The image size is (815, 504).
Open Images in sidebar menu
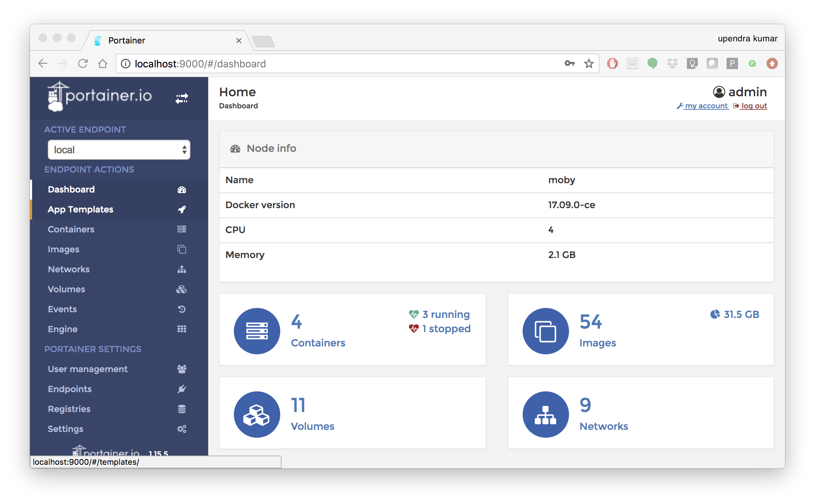[119, 250]
